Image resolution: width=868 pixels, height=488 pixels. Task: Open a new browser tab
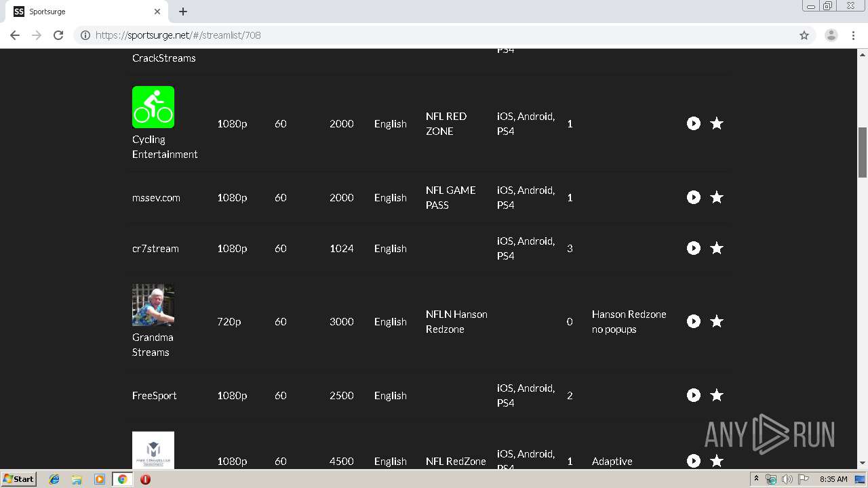[183, 12]
